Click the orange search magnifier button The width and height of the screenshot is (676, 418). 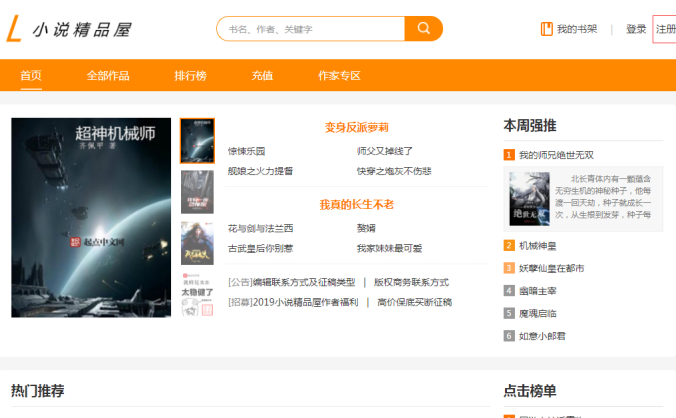[x=423, y=29]
